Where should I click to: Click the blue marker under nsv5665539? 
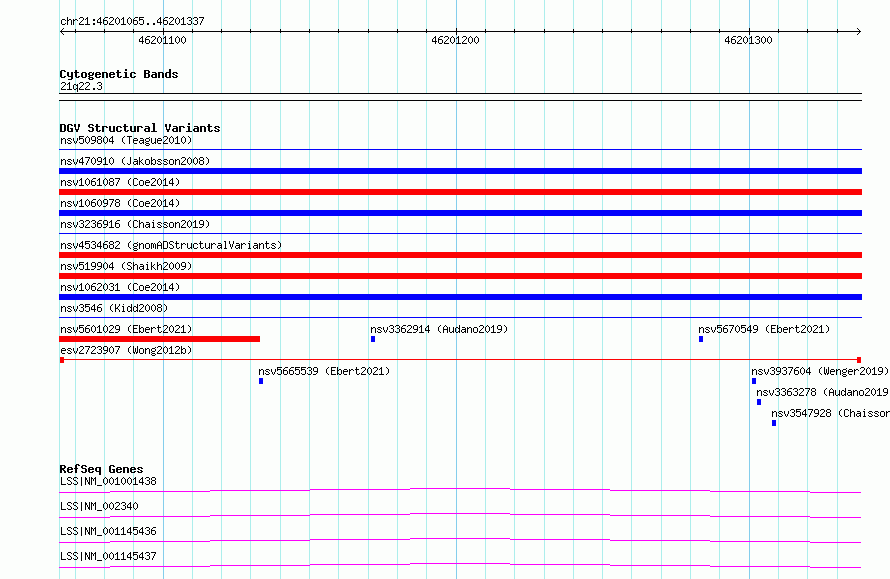pyautogui.click(x=261, y=381)
